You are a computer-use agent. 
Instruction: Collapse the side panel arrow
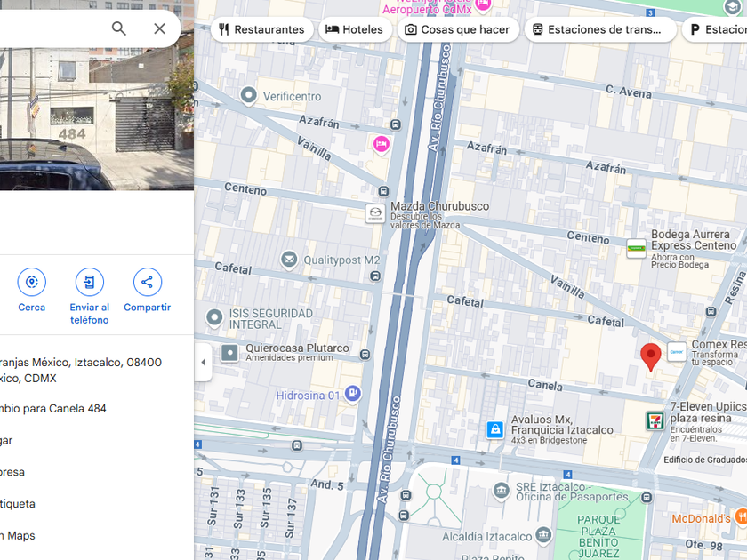203,362
